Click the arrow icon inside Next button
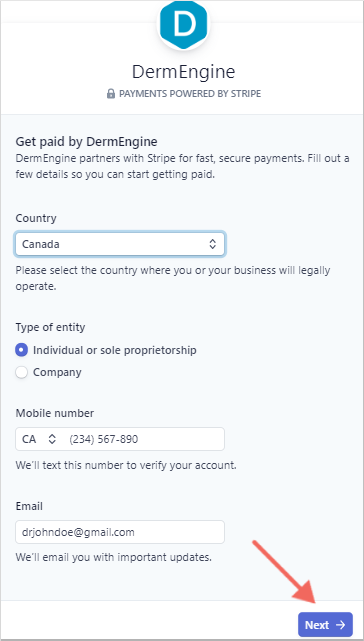This screenshot has width=364, height=641. 340,625
